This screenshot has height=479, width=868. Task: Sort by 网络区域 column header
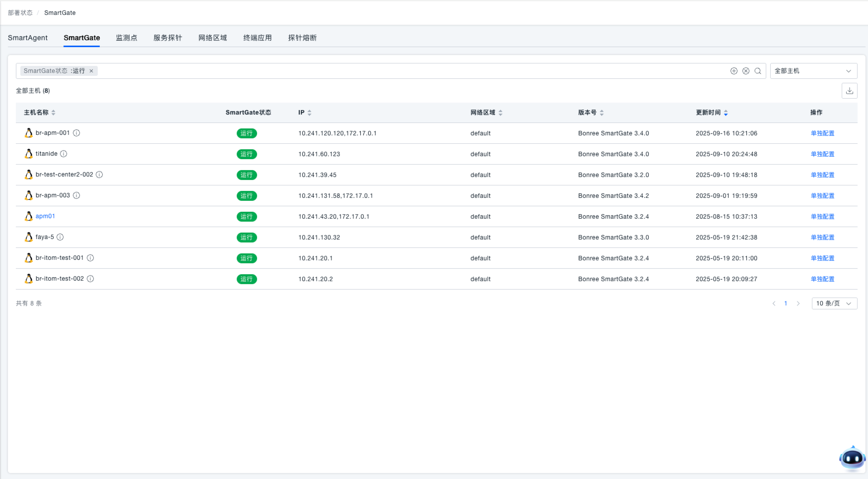click(x=500, y=113)
